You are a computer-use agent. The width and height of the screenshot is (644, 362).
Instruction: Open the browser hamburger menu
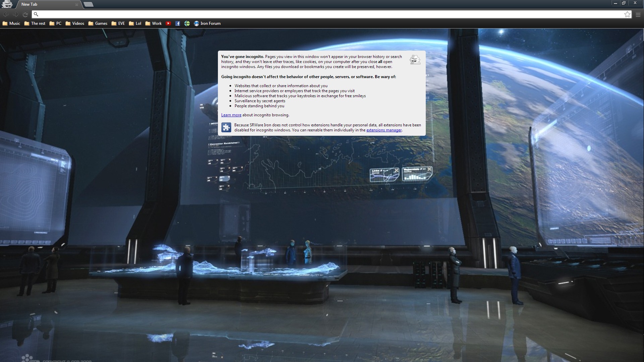coord(638,14)
